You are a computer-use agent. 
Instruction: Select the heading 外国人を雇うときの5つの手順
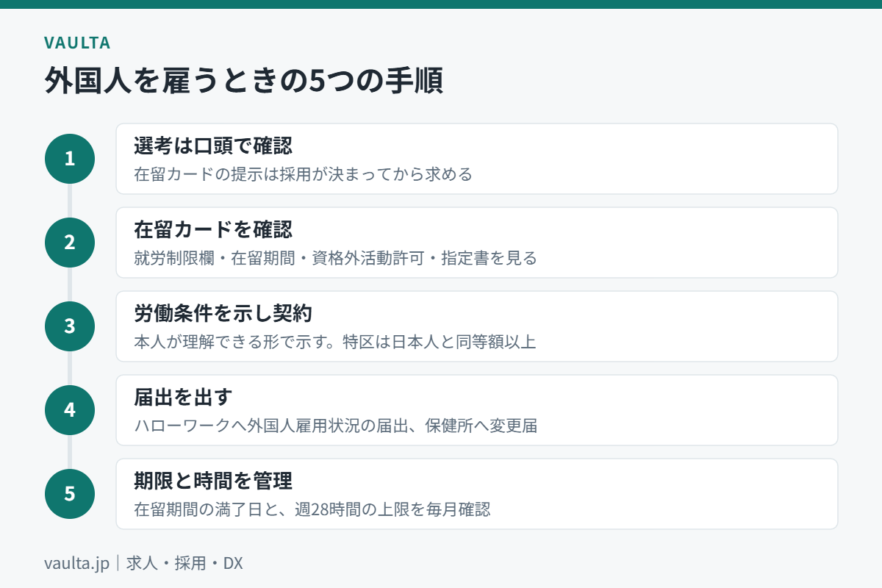pyautogui.click(x=243, y=82)
